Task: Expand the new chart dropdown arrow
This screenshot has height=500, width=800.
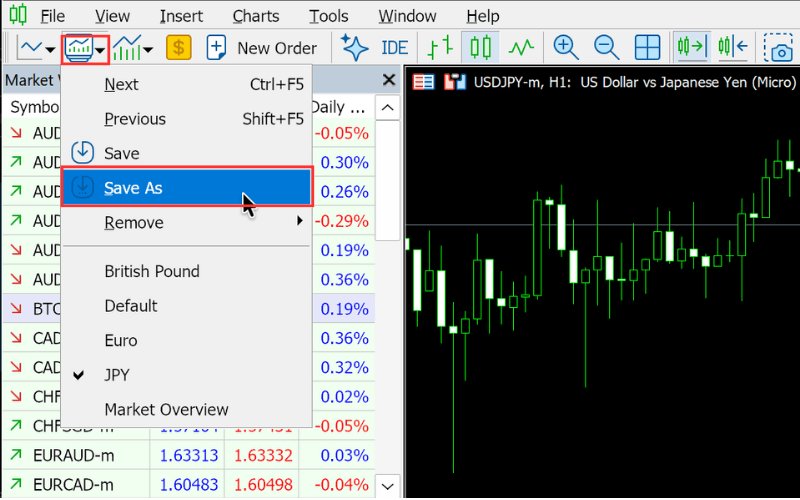Action: tap(50, 49)
